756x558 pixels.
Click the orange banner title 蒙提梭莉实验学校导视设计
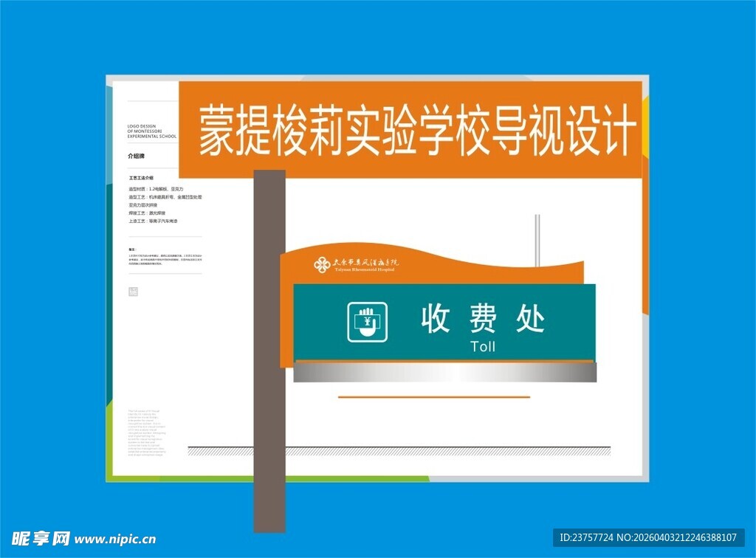[416, 130]
